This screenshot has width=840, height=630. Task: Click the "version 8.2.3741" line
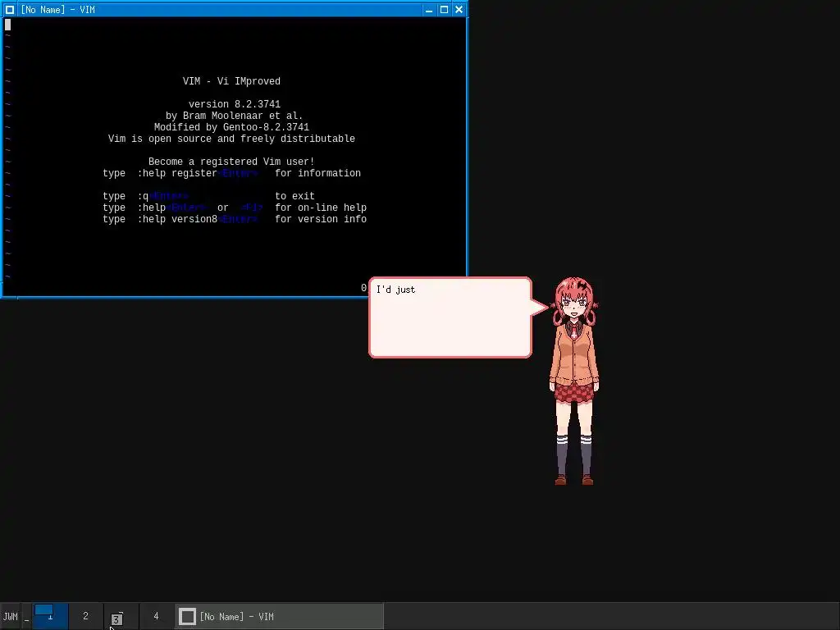coord(234,104)
